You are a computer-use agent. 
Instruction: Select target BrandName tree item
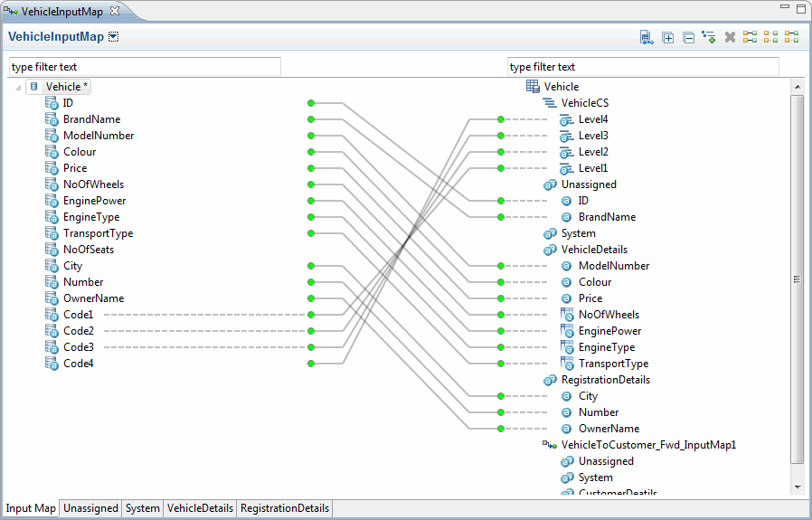click(607, 217)
